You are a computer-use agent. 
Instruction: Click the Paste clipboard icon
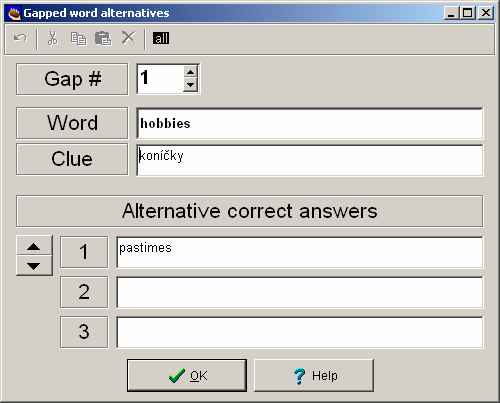point(103,38)
